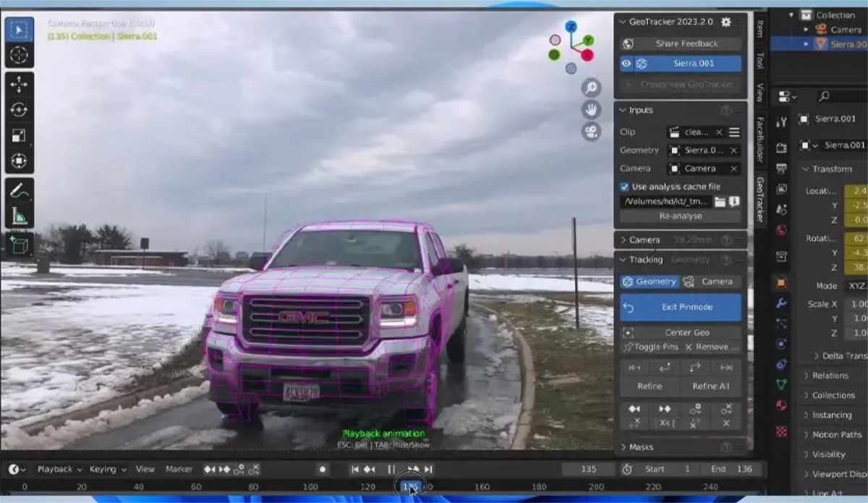Screen dimensions: 868x503
Task: Open the Tool properties wrench-screwdriver tab
Action: pyautogui.click(x=781, y=122)
